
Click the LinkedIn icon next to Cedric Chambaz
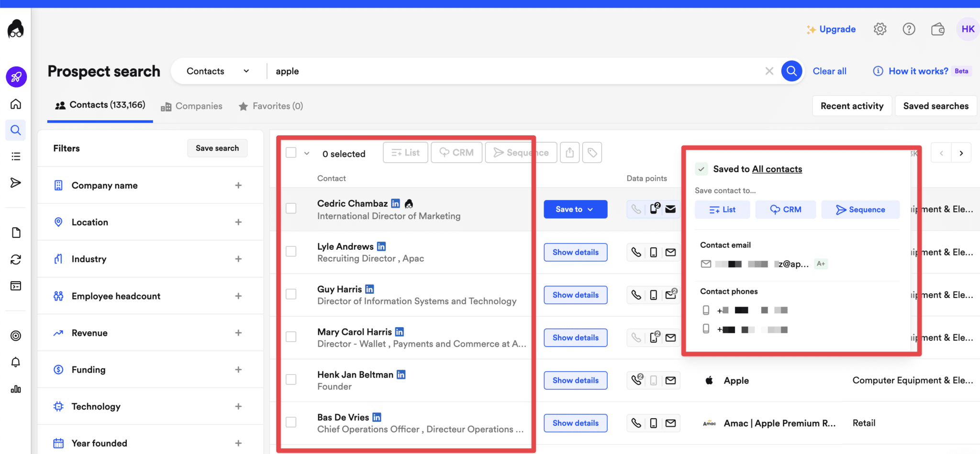pyautogui.click(x=395, y=203)
